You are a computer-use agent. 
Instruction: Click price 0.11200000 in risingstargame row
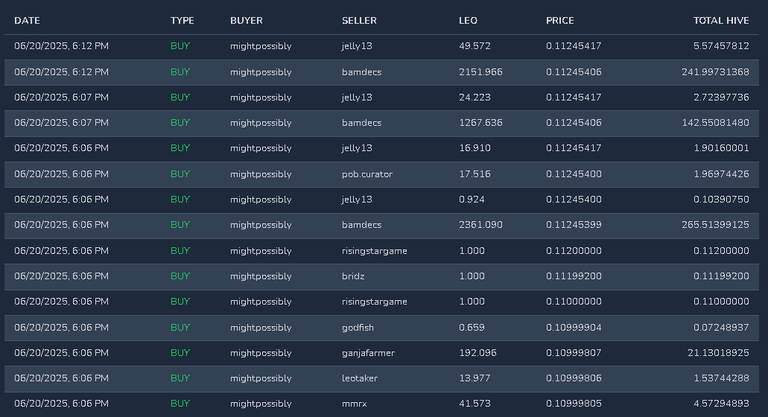[x=574, y=251]
